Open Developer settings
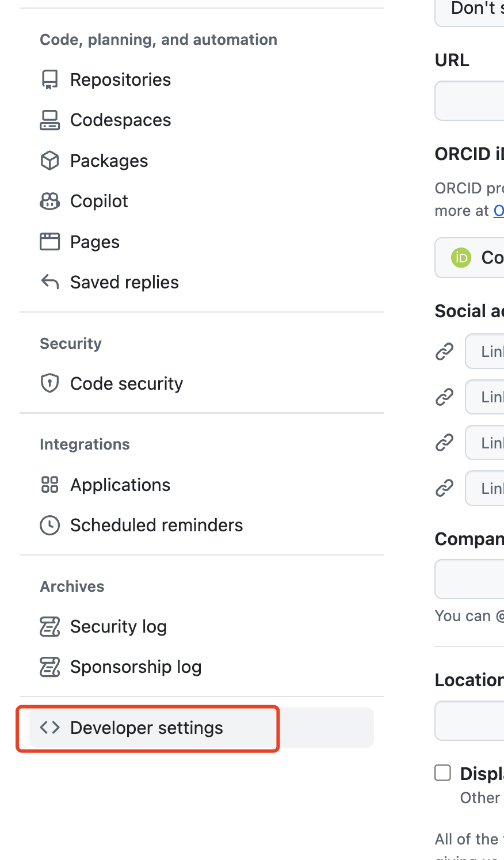Screen dimensions: 504x860 [146, 728]
